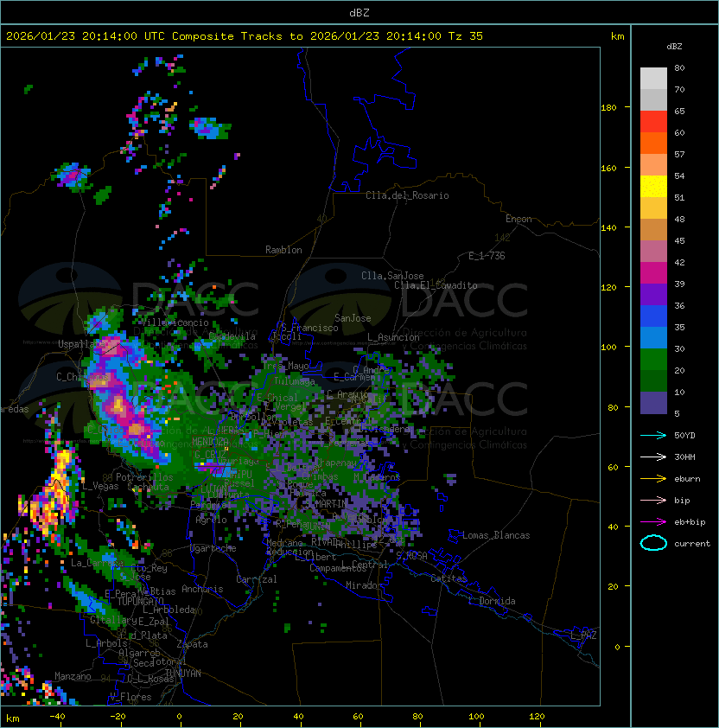Click the Uspallata map label

pyautogui.click(x=82, y=344)
